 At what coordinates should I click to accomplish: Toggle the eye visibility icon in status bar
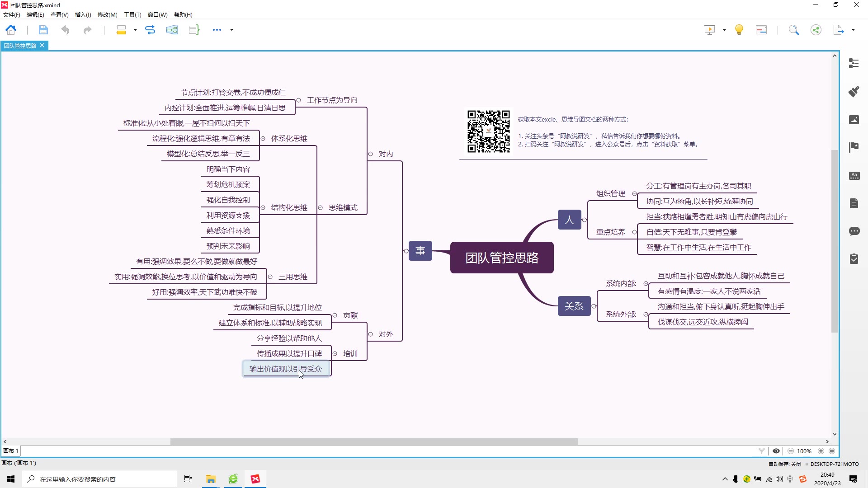pyautogui.click(x=776, y=451)
